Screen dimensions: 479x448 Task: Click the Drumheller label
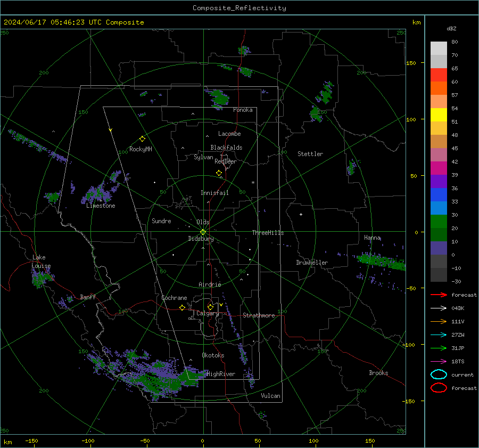(x=312, y=263)
